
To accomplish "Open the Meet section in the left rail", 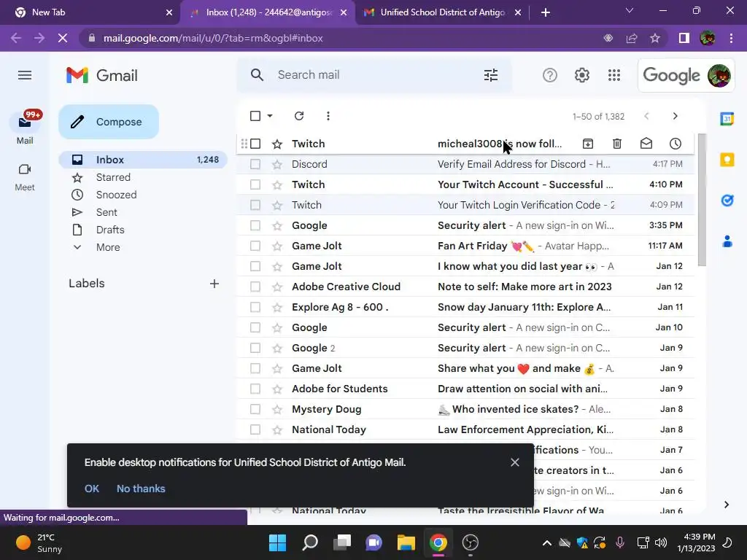I will coord(25,177).
